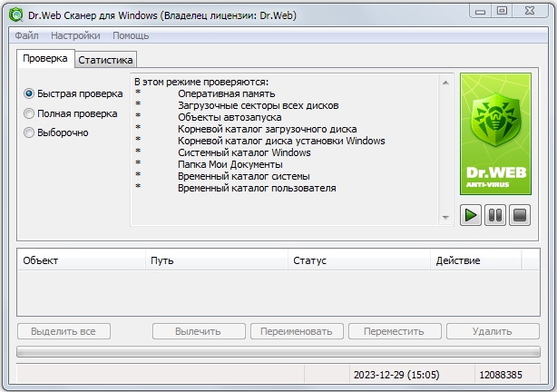Open the Помощь menu
Viewport: 557px width, 392px height.
[x=131, y=35]
